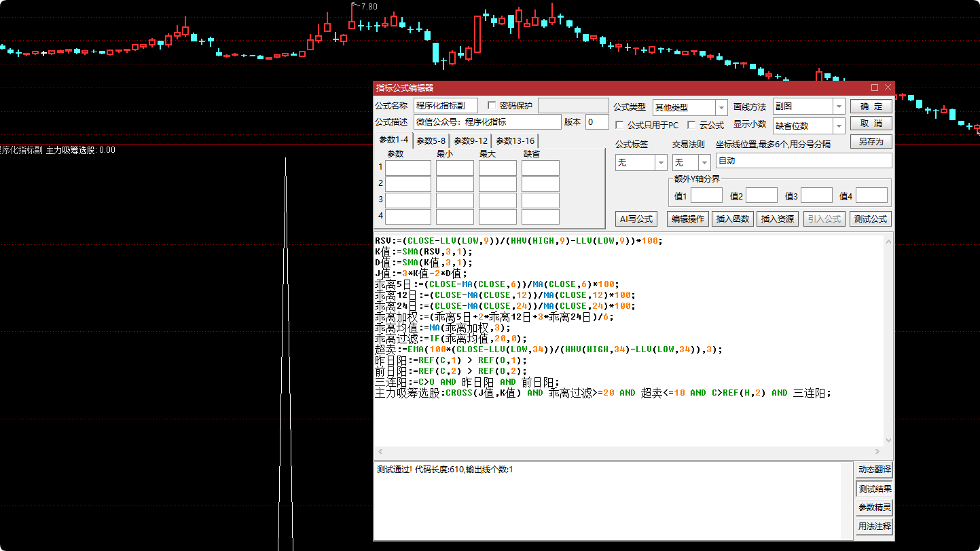Click row 4 最大 field
Viewport: 980px width, 551px height.
click(498, 216)
